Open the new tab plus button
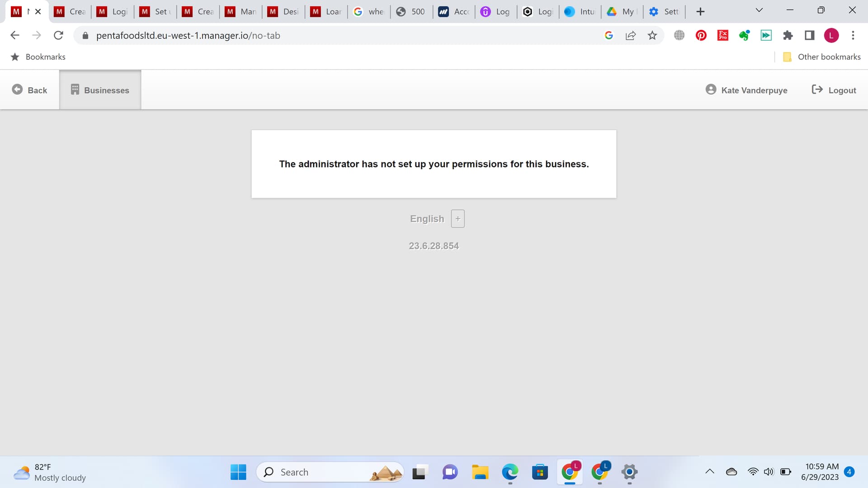The width and height of the screenshot is (868, 488). point(700,12)
